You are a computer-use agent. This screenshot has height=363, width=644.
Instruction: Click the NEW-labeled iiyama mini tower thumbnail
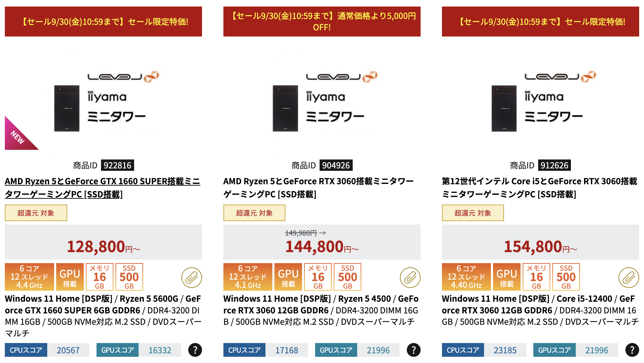point(103,100)
